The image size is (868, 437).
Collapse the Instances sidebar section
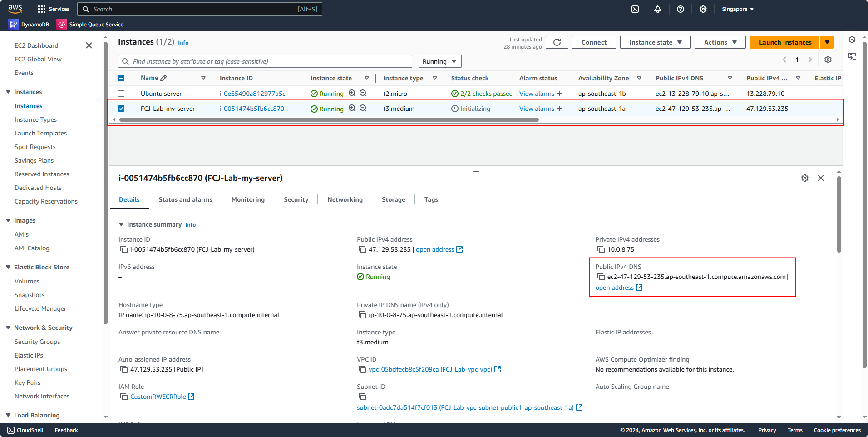8,92
